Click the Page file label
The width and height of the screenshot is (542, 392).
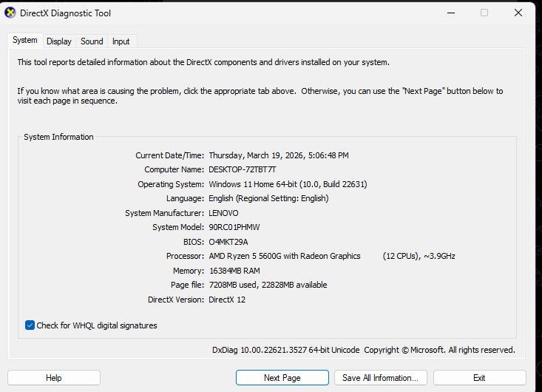click(x=187, y=285)
